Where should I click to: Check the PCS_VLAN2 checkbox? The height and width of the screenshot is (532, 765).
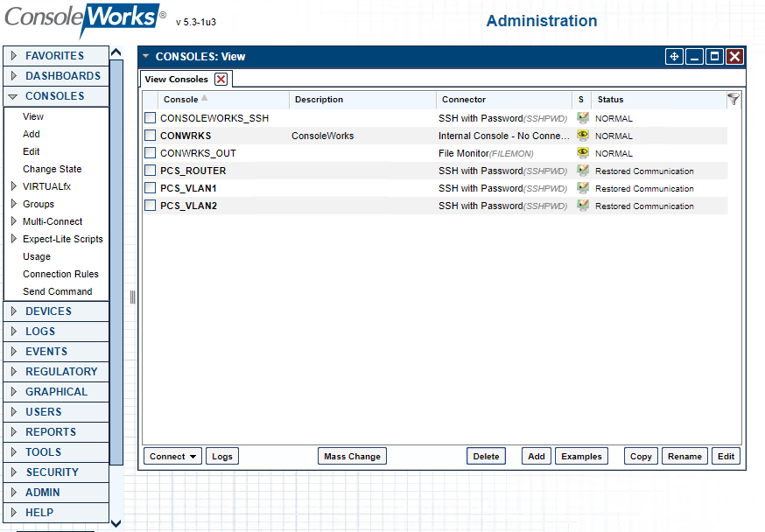pos(151,206)
